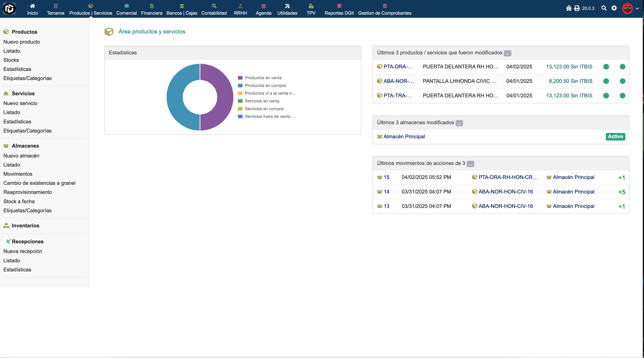Open the Almacén Principal warehouse link
The height and width of the screenshot is (358, 644).
tap(404, 137)
